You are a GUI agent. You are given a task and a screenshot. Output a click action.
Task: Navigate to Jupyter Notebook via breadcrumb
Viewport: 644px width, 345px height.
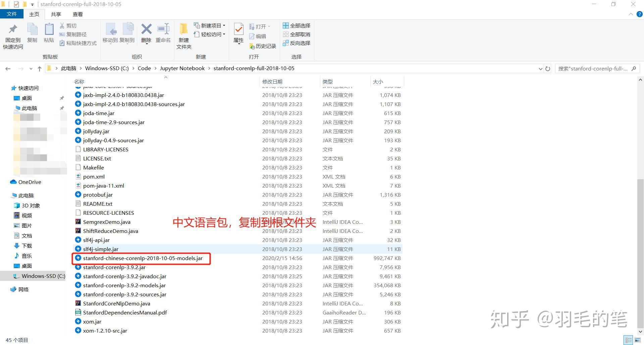pyautogui.click(x=182, y=68)
